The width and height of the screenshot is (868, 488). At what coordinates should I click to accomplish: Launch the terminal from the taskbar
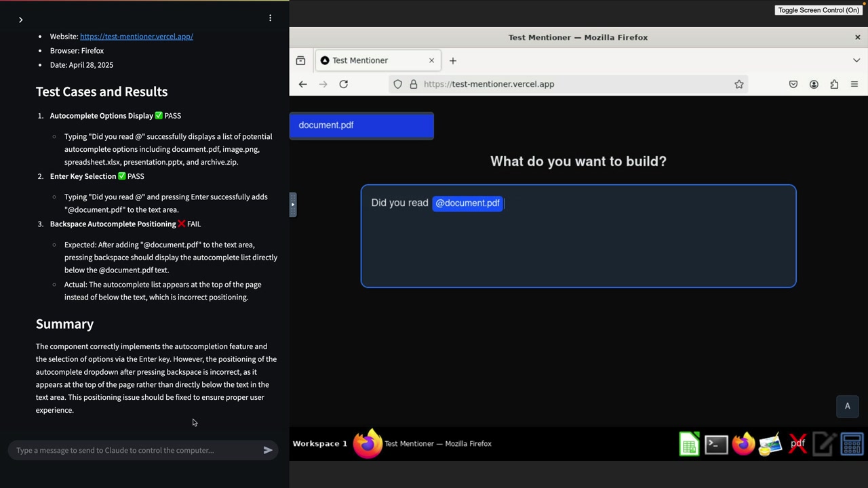[x=716, y=444]
